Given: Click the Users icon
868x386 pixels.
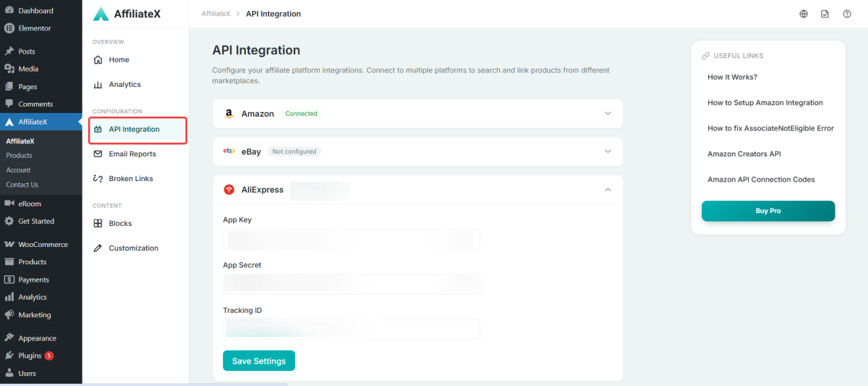Looking at the screenshot, I should tap(9, 374).
